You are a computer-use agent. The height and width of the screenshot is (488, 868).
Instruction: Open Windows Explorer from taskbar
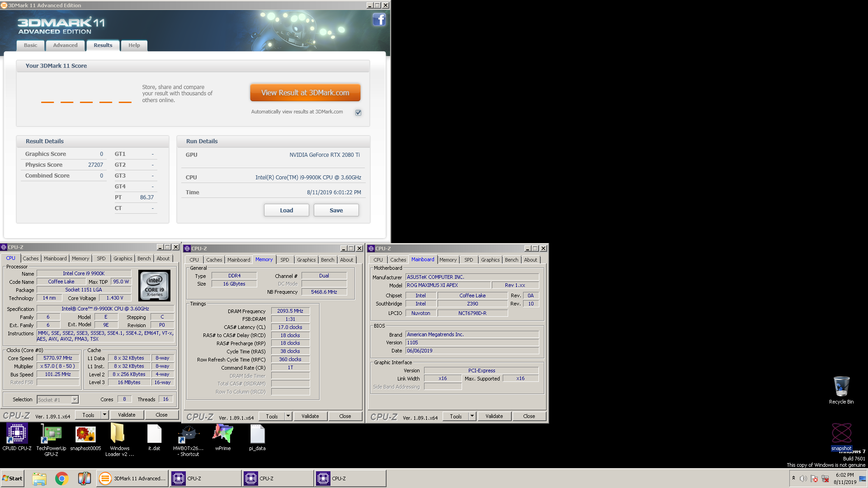click(39, 479)
